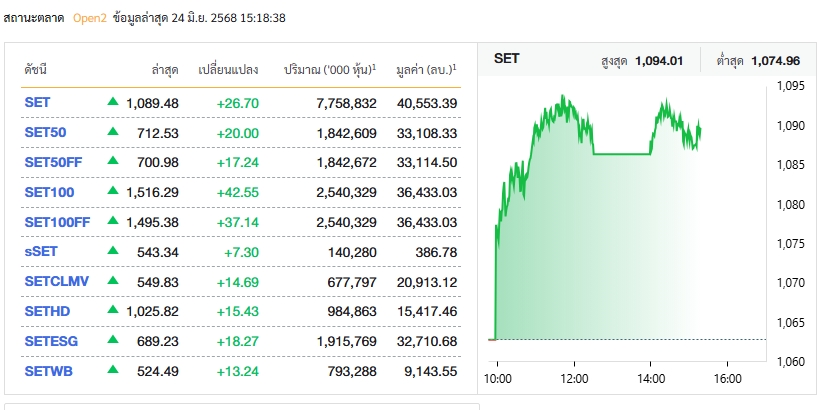Click the SET chart title
Image resolution: width=819 pixels, height=410 pixels.
(x=507, y=59)
